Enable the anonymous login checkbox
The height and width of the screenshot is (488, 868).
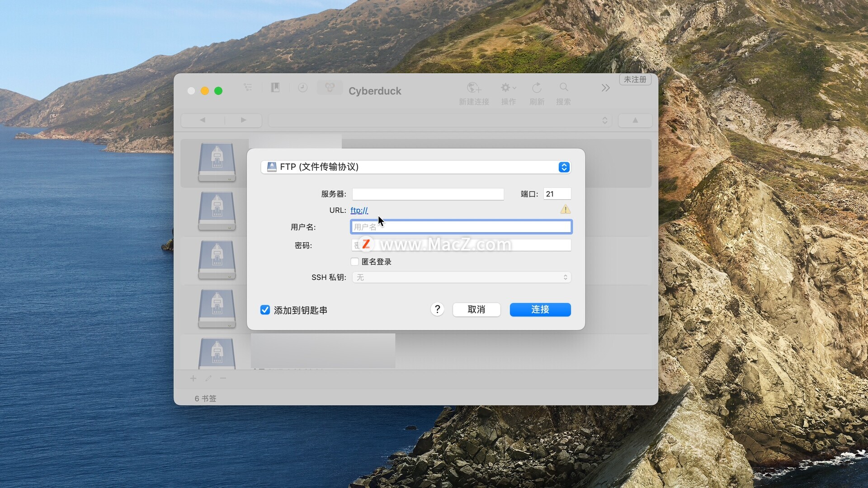(x=355, y=262)
